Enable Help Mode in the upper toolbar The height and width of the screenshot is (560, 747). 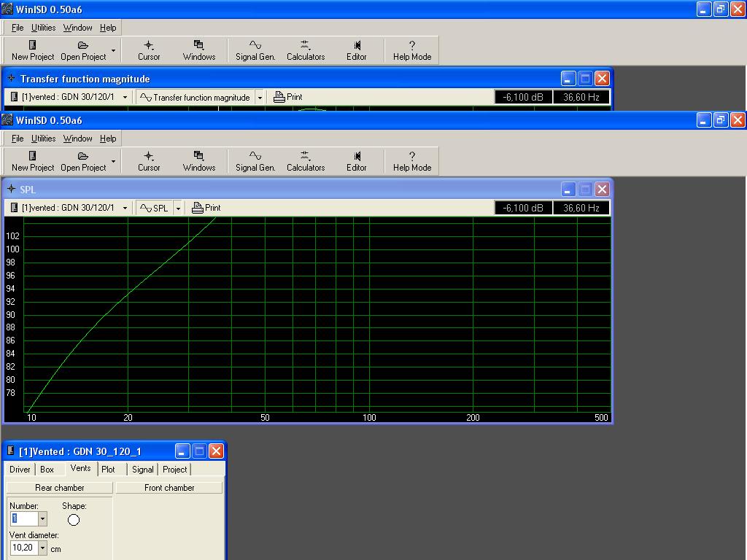point(412,50)
